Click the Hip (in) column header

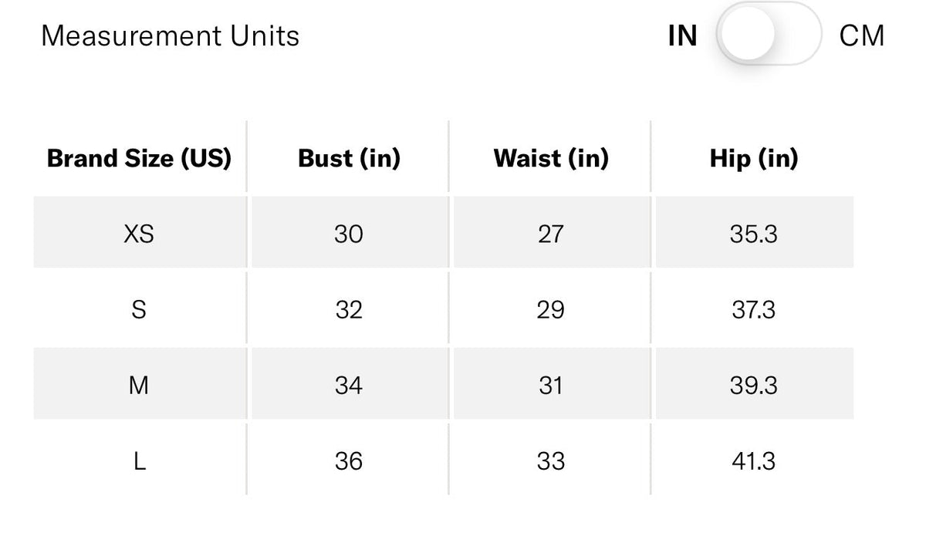point(754,158)
